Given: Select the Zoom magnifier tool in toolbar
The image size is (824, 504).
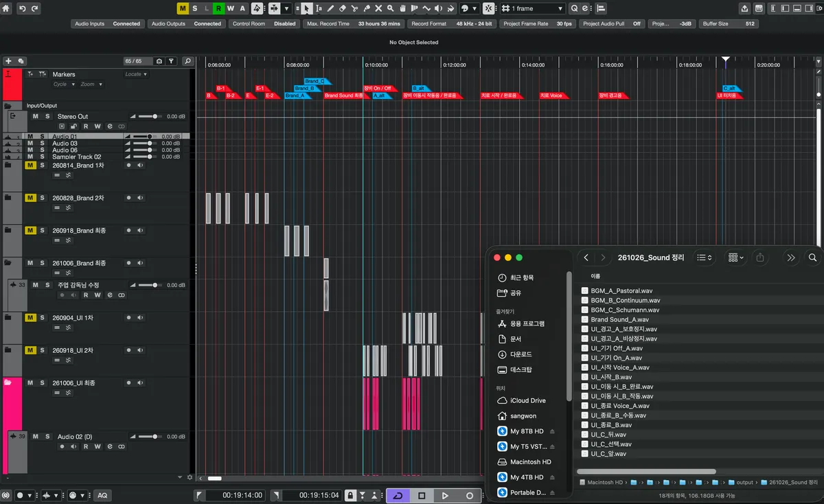Looking at the screenshot, I should [x=390, y=8].
